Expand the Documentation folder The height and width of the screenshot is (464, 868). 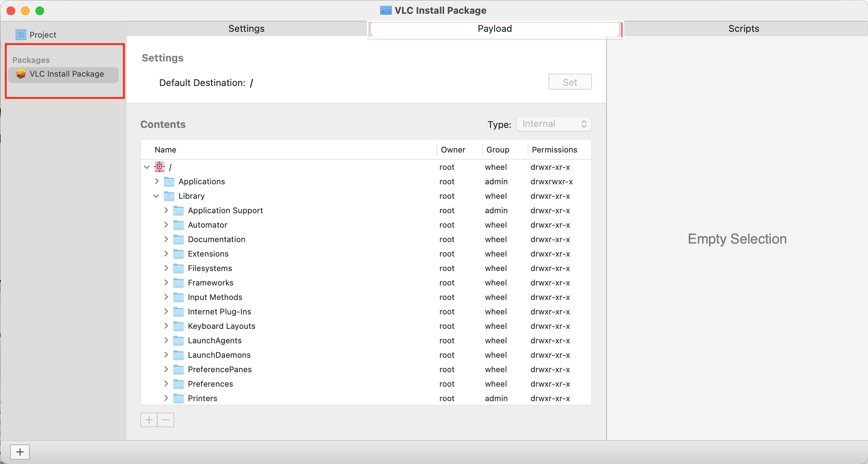[166, 239]
